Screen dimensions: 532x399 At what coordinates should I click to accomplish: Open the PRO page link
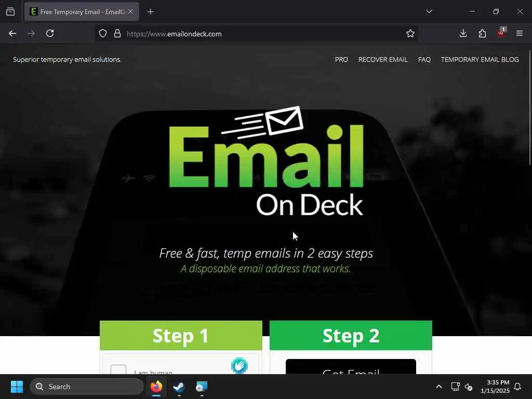tap(341, 60)
